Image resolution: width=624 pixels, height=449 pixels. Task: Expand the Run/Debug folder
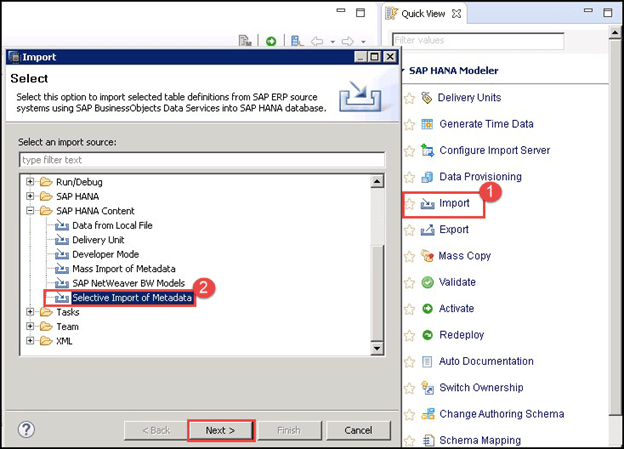coord(31,182)
